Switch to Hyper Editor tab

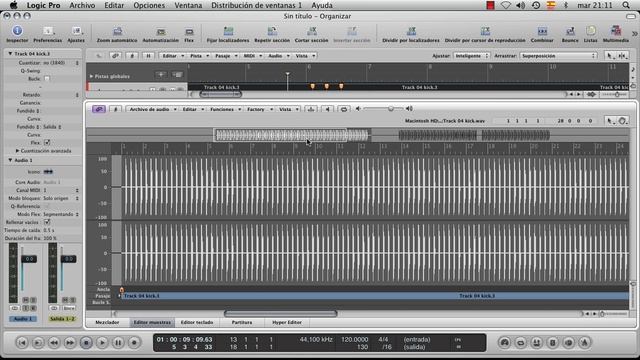click(x=287, y=322)
